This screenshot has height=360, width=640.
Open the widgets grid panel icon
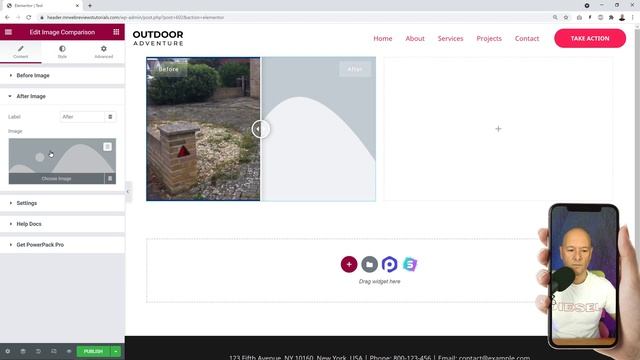116,32
